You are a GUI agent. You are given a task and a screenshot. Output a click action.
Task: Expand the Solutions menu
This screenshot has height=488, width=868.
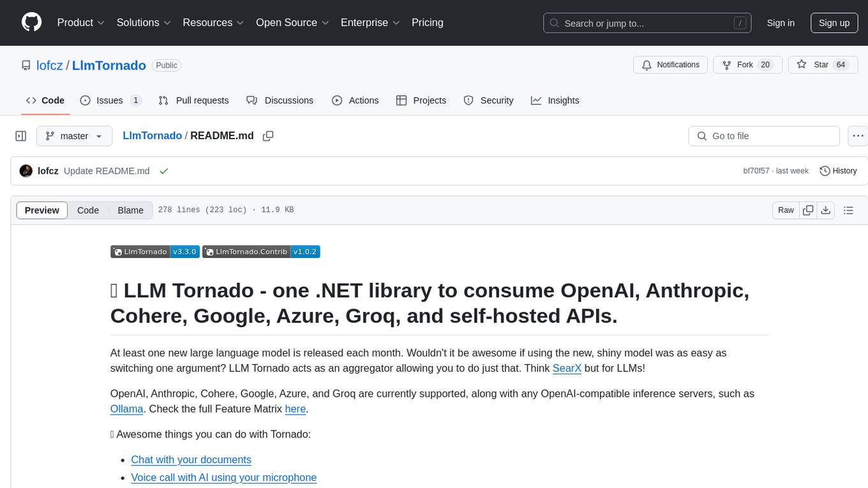tap(144, 22)
